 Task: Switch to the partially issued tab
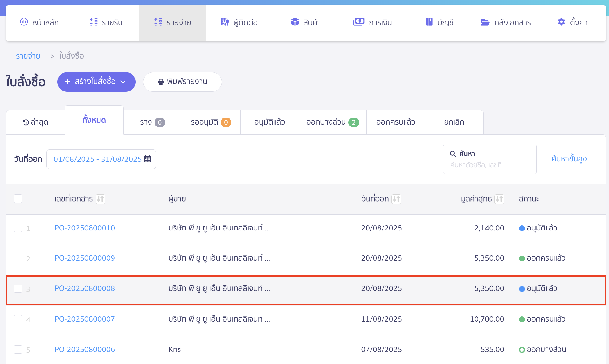coord(332,122)
